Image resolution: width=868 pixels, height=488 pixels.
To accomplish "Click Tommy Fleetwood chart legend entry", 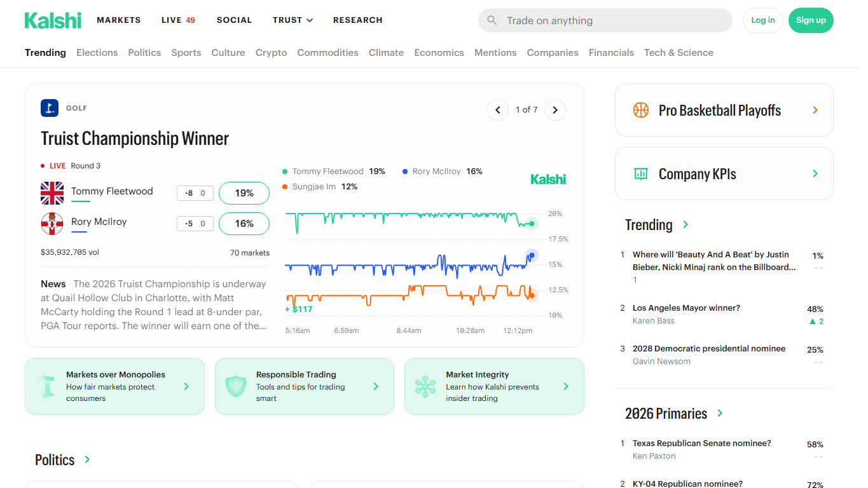I will (334, 172).
